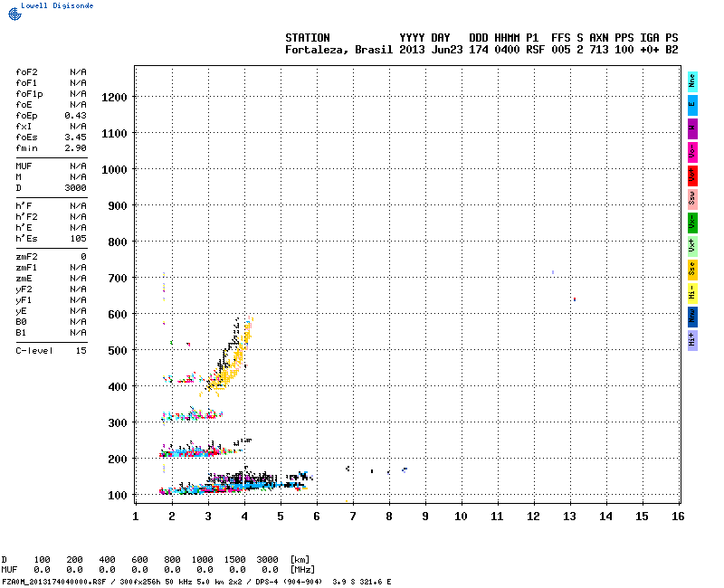The width and height of the screenshot is (724, 588).
Task: Click the C-level value 15
Action: (x=81, y=351)
